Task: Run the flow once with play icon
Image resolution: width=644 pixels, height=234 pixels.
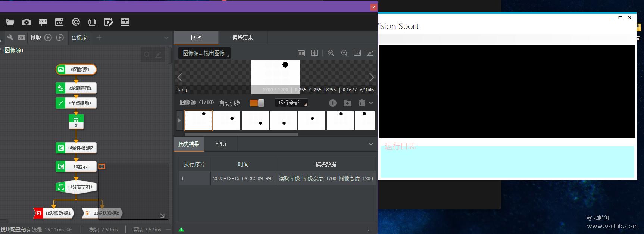Action: pos(48,38)
